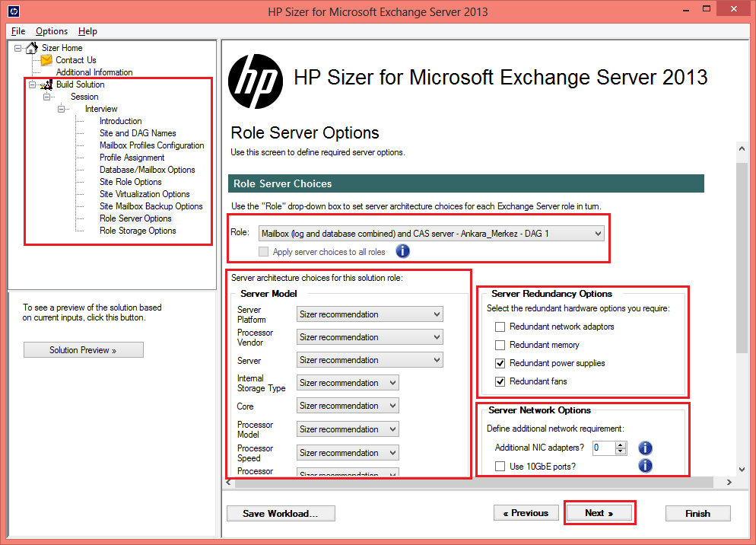Select Site Mailbox Backup Options
The height and width of the screenshot is (545, 756).
(151, 206)
